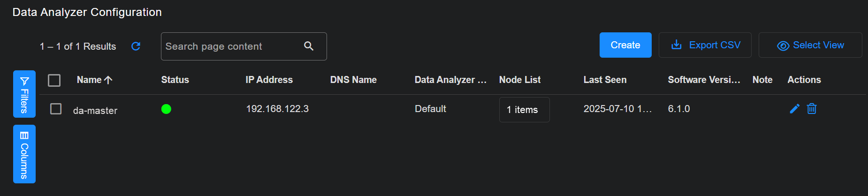The width and height of the screenshot is (868, 196).
Task: Sort by Software Version column header
Action: click(x=704, y=80)
